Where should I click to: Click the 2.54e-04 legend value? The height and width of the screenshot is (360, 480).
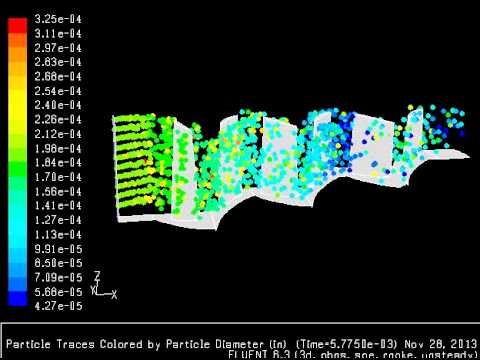[58, 91]
